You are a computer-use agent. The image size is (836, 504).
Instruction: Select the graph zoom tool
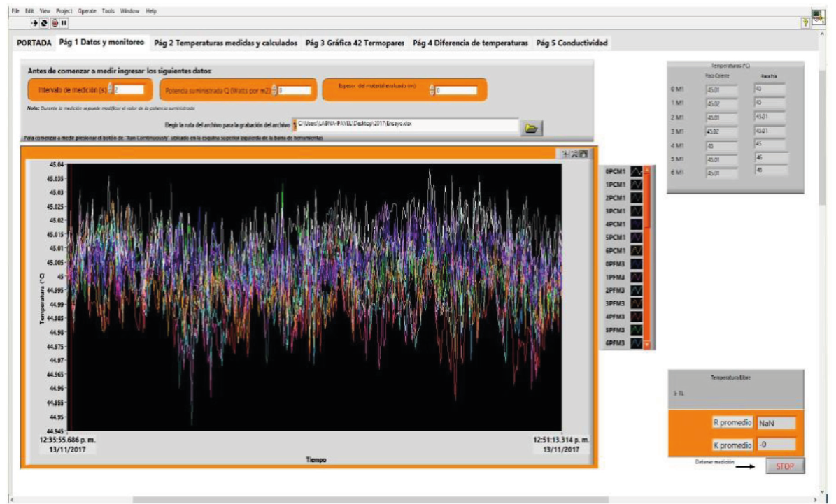click(x=574, y=154)
